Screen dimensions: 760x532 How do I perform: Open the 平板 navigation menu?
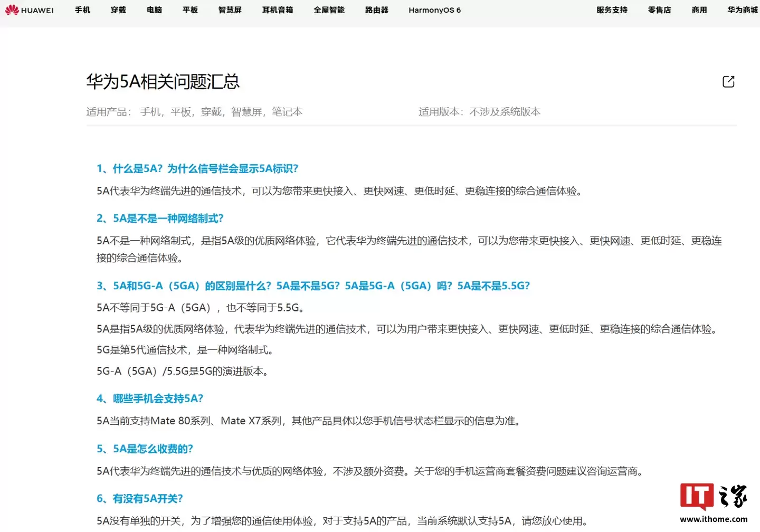[x=190, y=10]
